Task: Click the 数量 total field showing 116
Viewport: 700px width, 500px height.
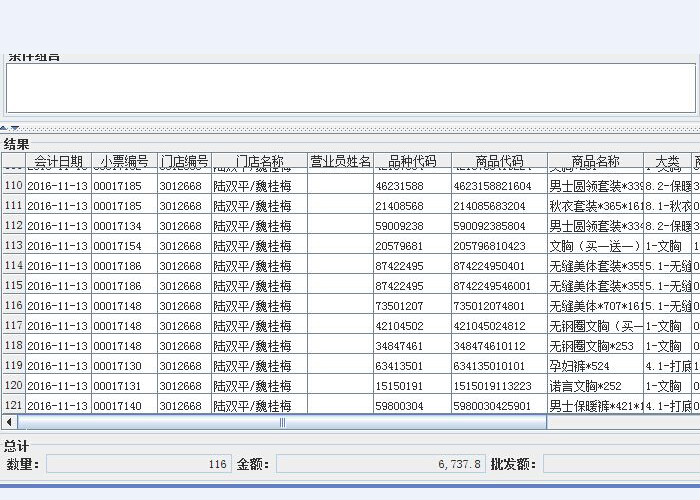Action: [x=138, y=464]
